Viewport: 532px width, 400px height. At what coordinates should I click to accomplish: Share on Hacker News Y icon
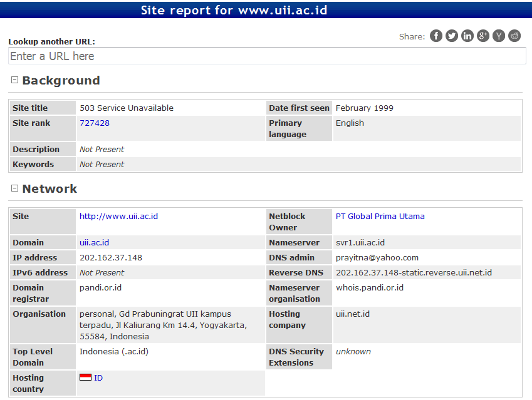(x=499, y=36)
